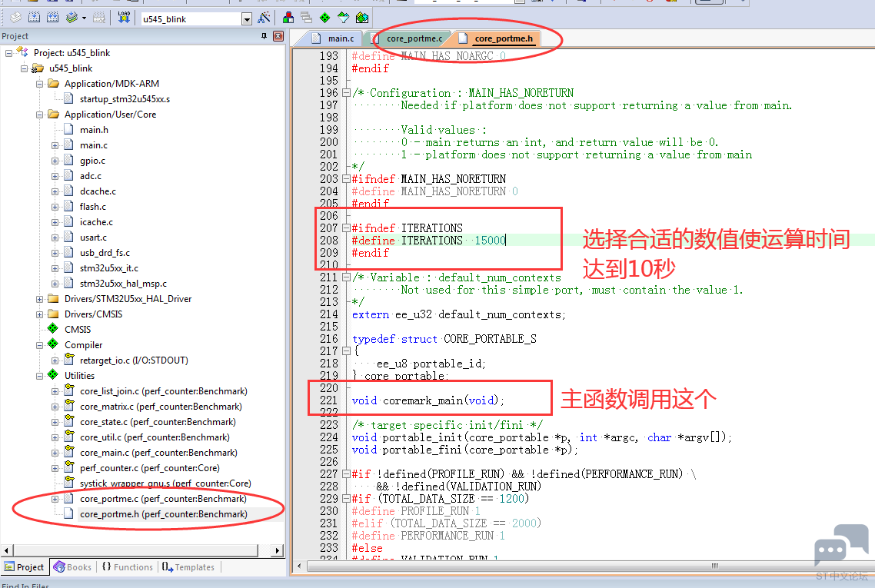Expand the Drivers/STM32U5xx_HAL_Driver group

(40, 299)
